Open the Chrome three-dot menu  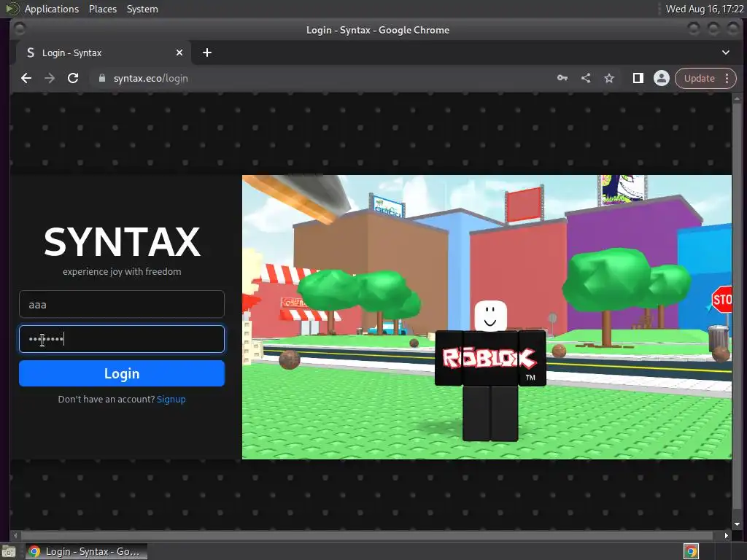click(x=727, y=78)
